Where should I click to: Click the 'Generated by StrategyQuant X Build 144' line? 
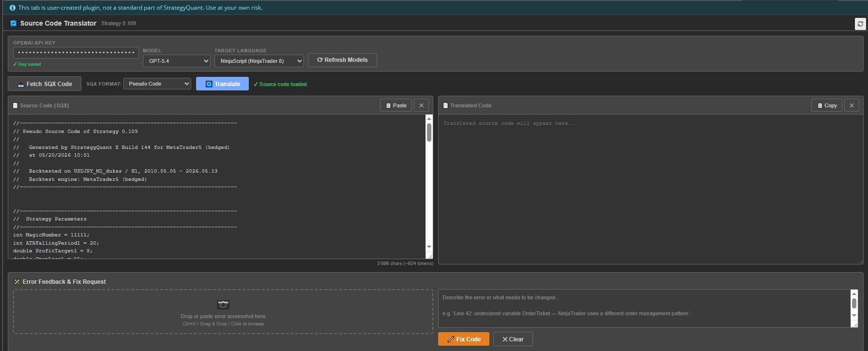point(122,147)
